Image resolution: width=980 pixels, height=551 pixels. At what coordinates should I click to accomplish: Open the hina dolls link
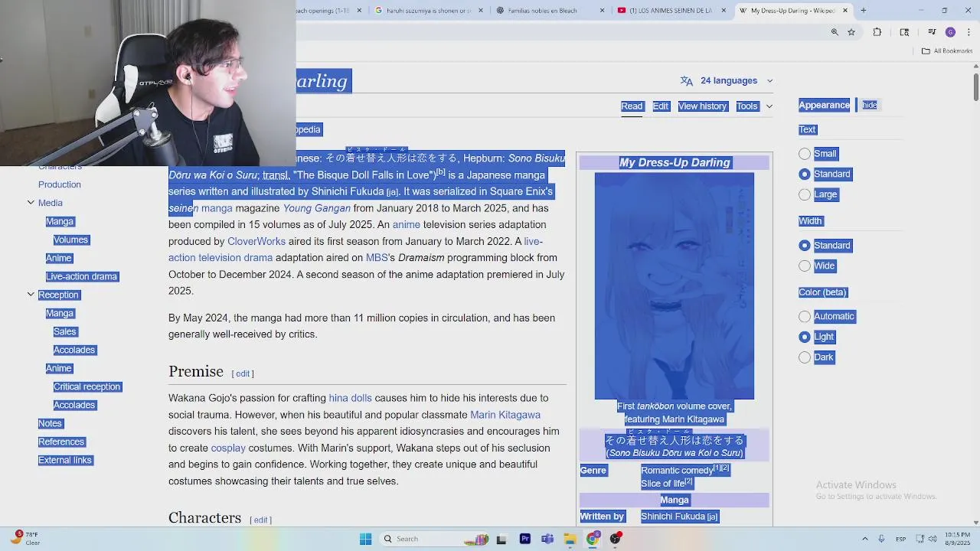[x=350, y=398]
